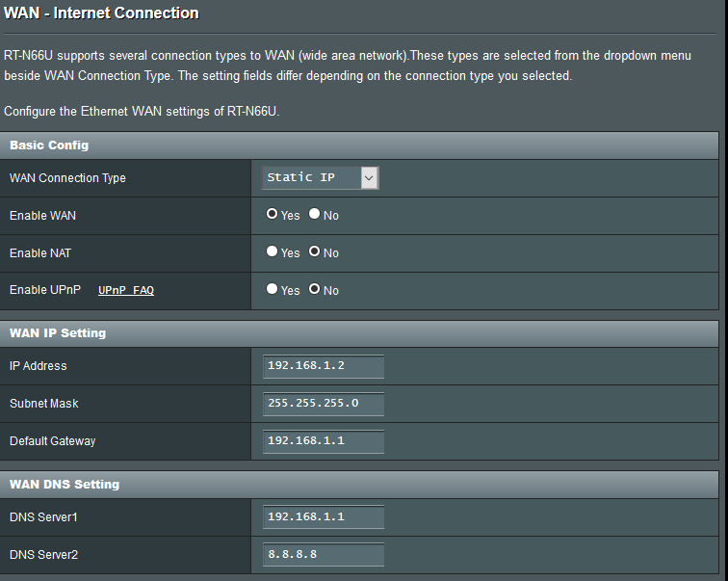Enable UPnP with the Yes option
This screenshot has width=728, height=581.
click(273, 290)
